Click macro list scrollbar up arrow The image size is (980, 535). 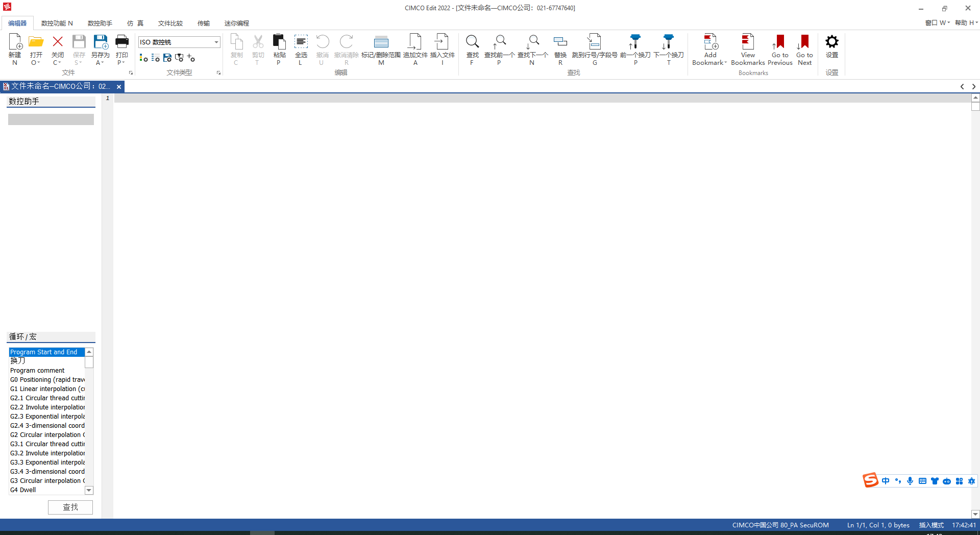89,352
